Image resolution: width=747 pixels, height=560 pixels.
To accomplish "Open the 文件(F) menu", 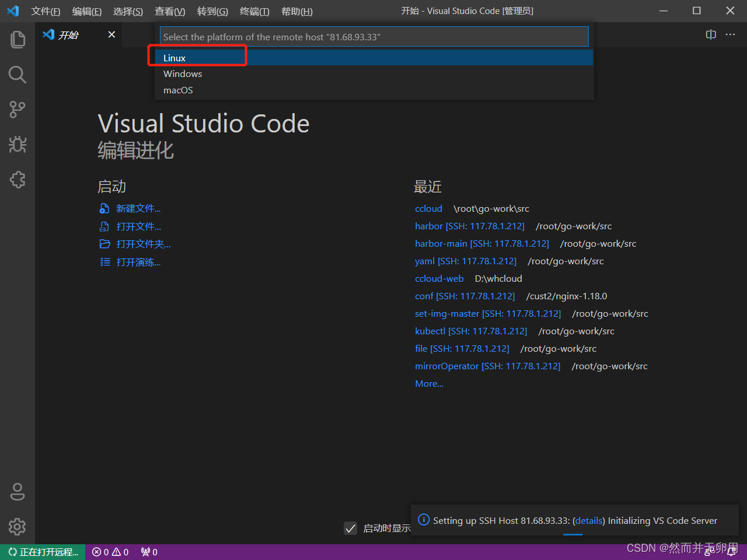I will [46, 11].
